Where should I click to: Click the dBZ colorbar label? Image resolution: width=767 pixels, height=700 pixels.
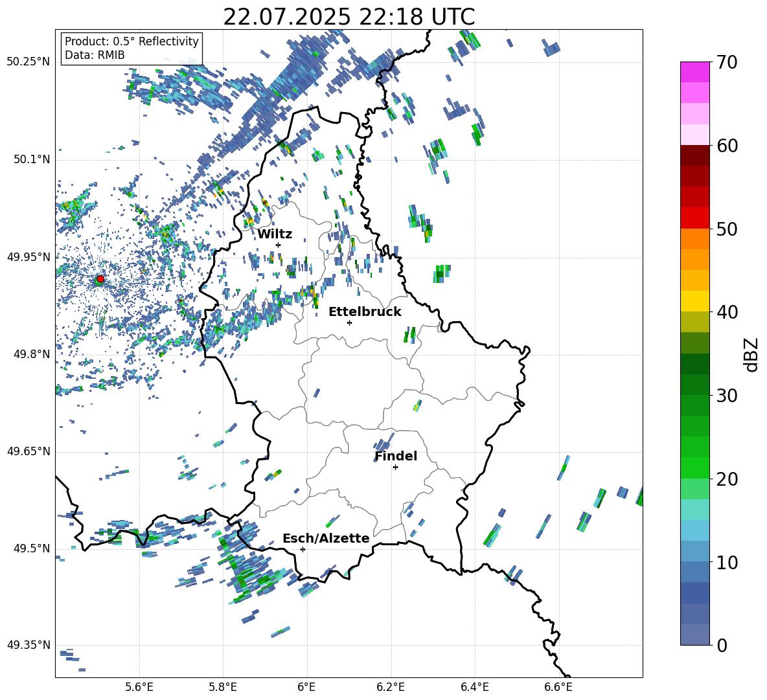tap(752, 355)
